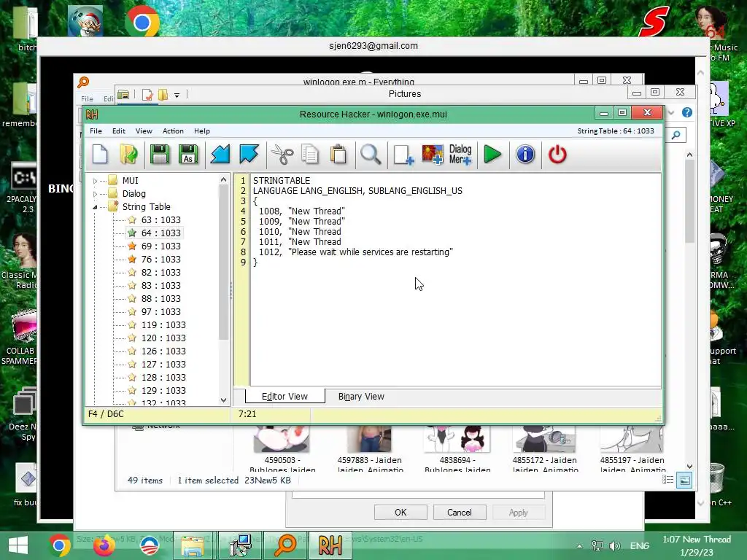Open File Explorer from the taskbar
The image size is (747, 560).
click(x=193, y=545)
